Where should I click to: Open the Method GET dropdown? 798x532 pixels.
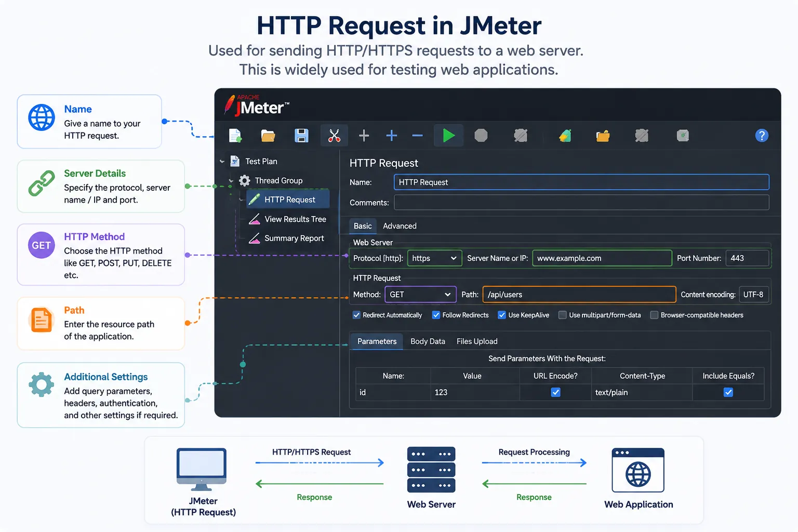pyautogui.click(x=420, y=295)
